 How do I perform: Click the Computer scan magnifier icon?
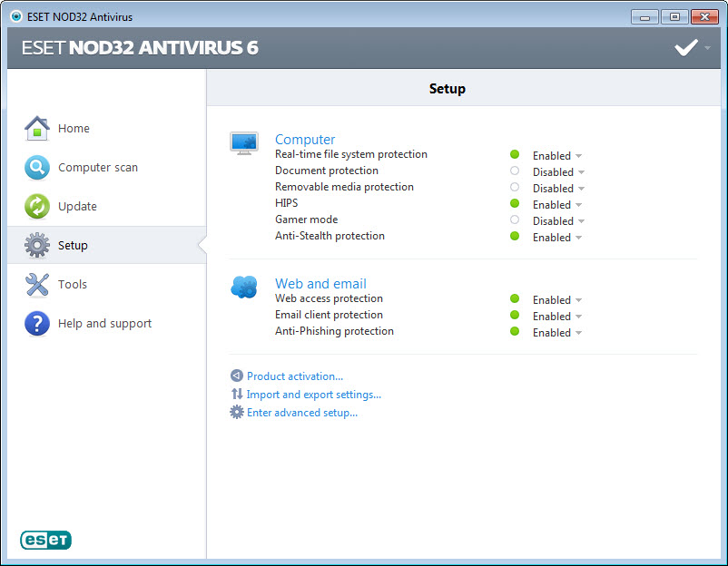(x=37, y=167)
